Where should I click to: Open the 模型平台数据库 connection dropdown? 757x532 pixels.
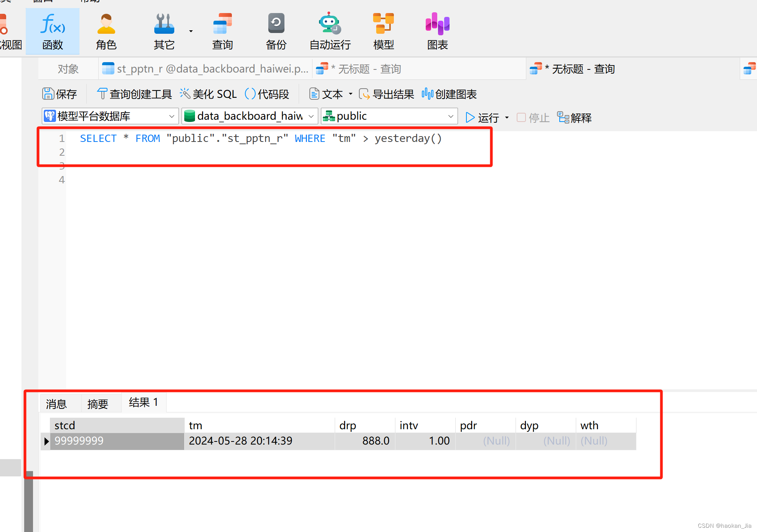pos(110,116)
